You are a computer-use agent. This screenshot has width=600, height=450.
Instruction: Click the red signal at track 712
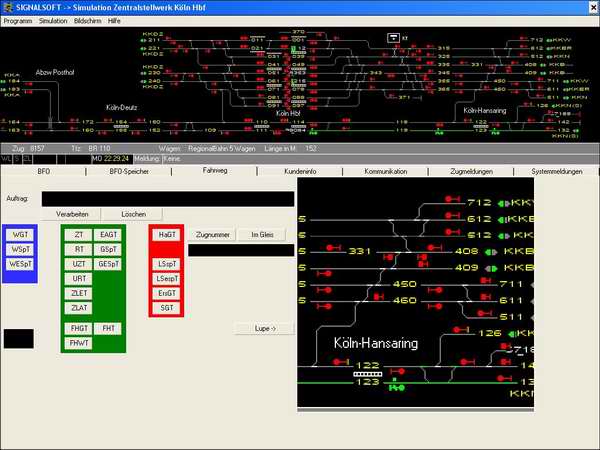[450, 201]
